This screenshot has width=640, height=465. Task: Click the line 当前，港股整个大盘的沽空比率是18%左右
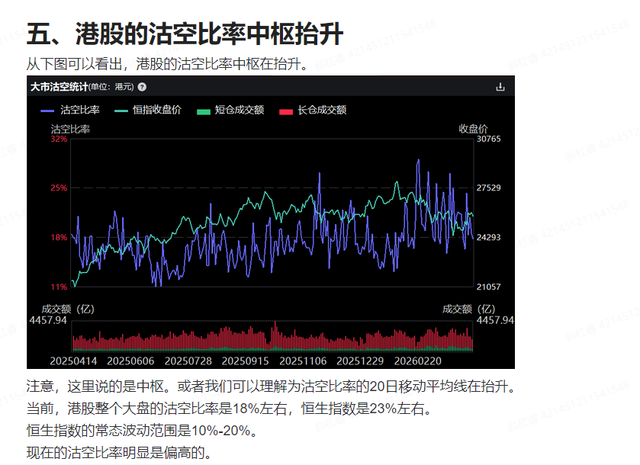230,408
